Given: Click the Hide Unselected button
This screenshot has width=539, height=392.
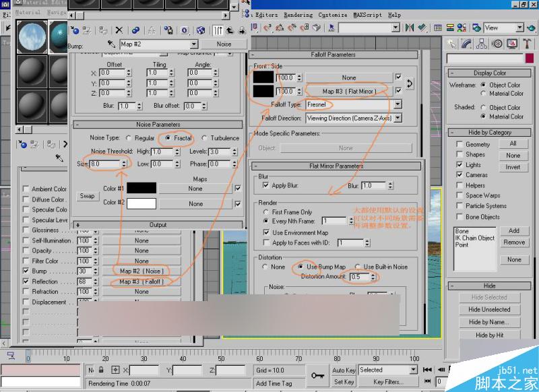Looking at the screenshot, I should pos(490,309).
